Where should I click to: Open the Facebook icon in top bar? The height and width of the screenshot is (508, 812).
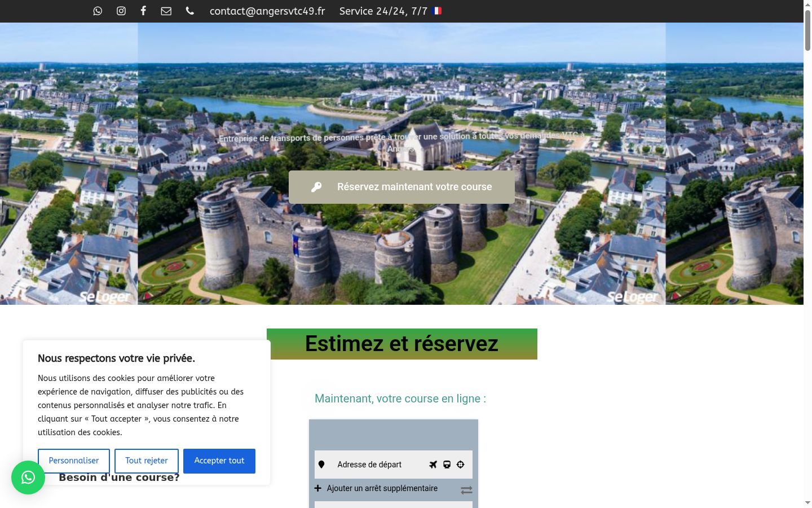[x=143, y=11]
